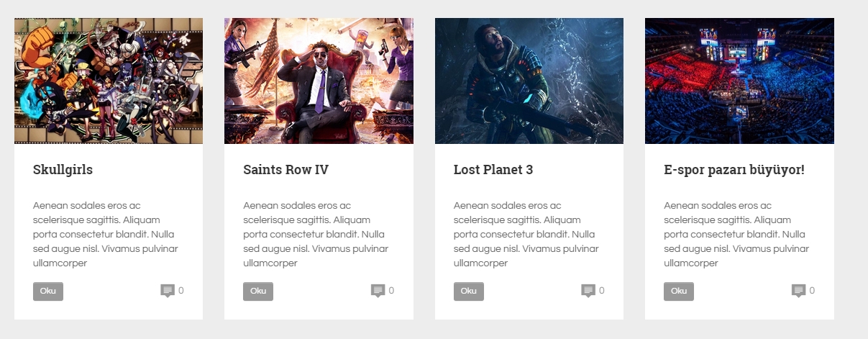The width and height of the screenshot is (868, 339).
Task: Open the e-sports arena thumbnail
Action: pyautogui.click(x=739, y=81)
